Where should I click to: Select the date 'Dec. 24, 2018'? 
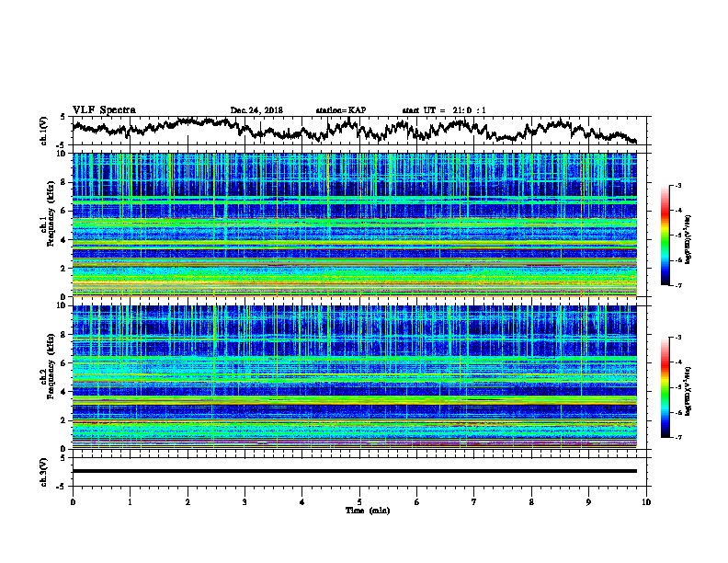(x=256, y=110)
